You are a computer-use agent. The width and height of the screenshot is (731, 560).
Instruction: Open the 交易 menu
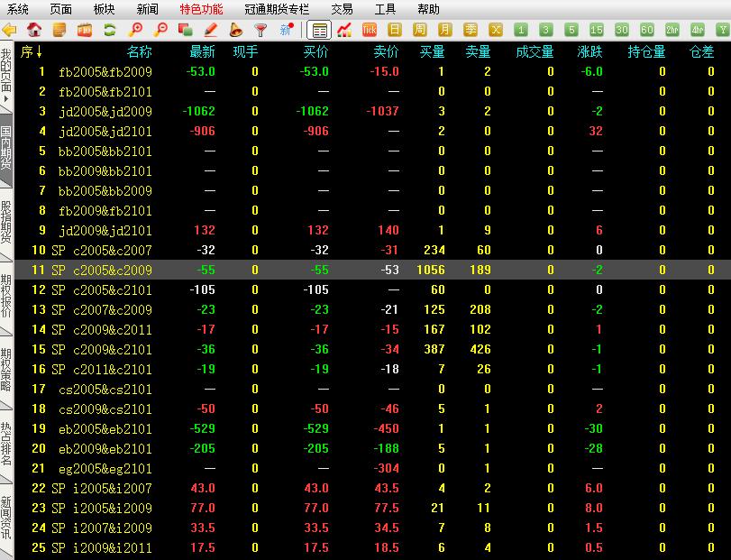tap(342, 9)
